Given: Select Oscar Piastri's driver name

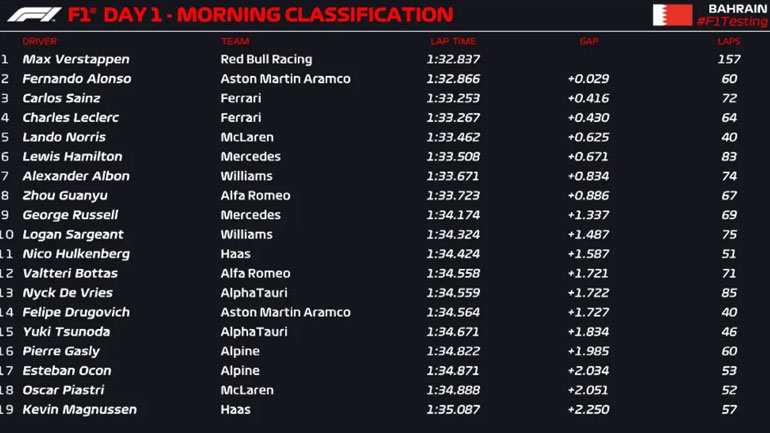Looking at the screenshot, I should coord(63,390).
